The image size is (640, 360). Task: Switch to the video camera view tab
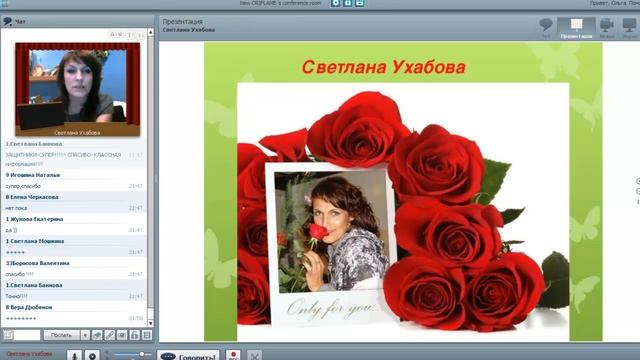click(607, 28)
